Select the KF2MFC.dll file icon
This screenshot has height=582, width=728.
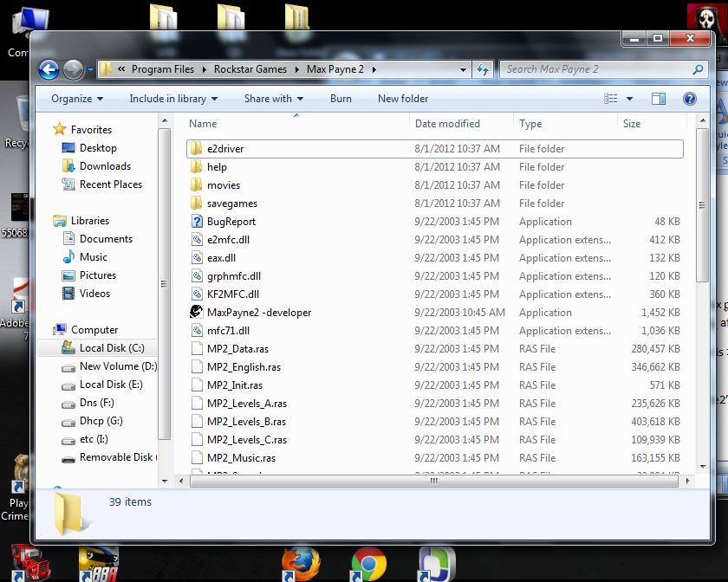coord(197,294)
